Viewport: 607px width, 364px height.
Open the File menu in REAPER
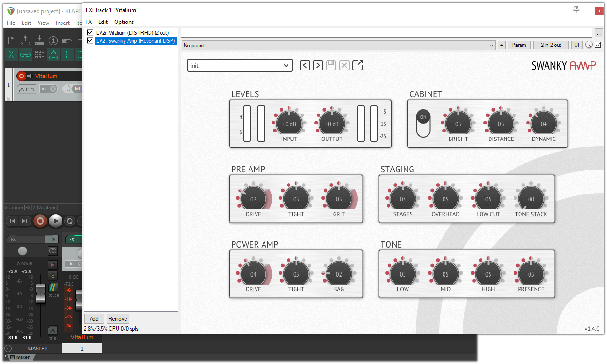pyautogui.click(x=11, y=23)
